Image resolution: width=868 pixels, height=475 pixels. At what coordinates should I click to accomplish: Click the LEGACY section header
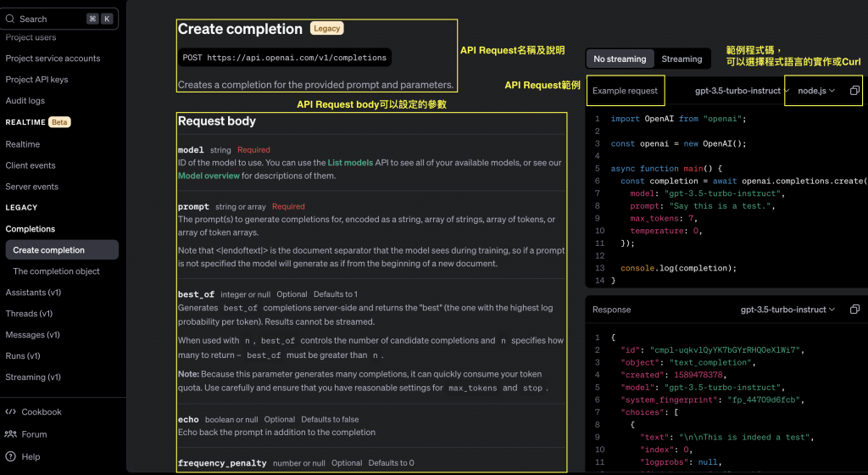click(21, 208)
